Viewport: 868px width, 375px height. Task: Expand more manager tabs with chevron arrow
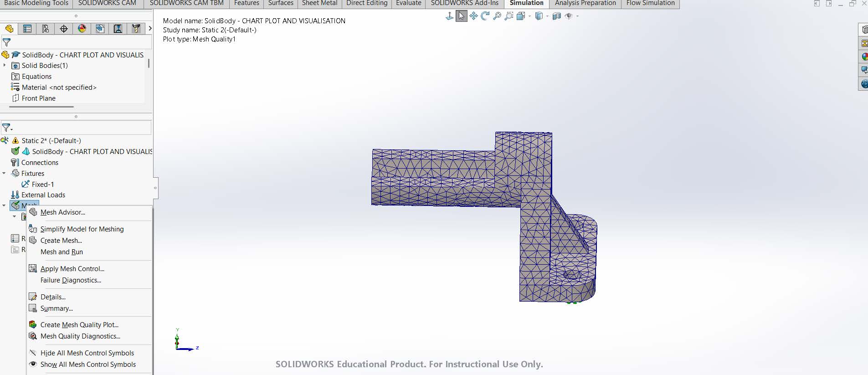click(x=150, y=29)
